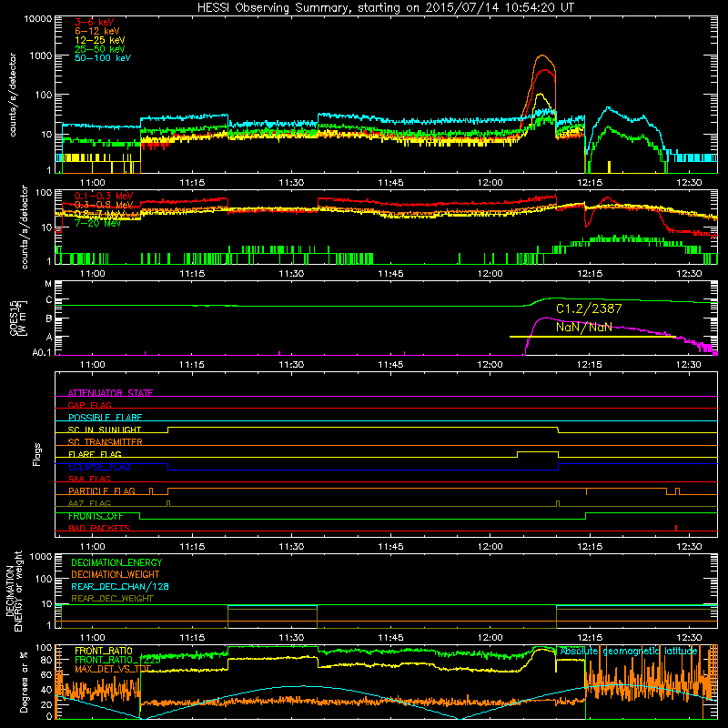
Task: Click the yellow 12-25 keV legend label
Action: tap(100, 40)
